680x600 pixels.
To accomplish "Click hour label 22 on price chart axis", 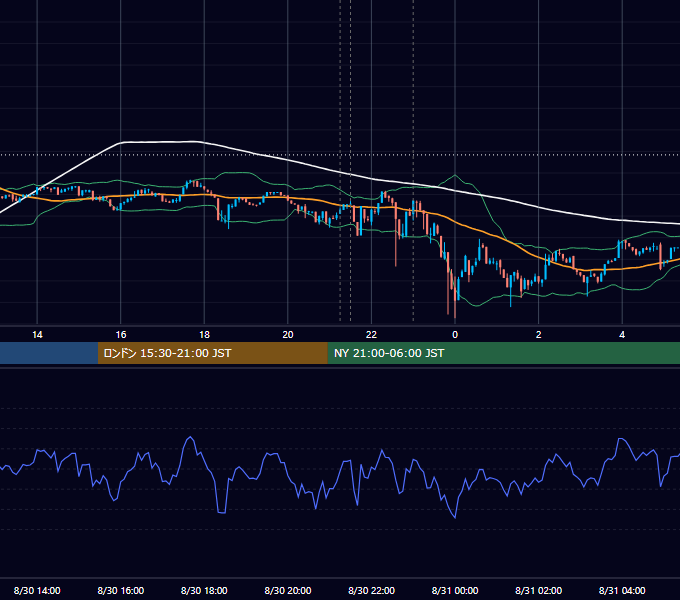I will [372, 335].
